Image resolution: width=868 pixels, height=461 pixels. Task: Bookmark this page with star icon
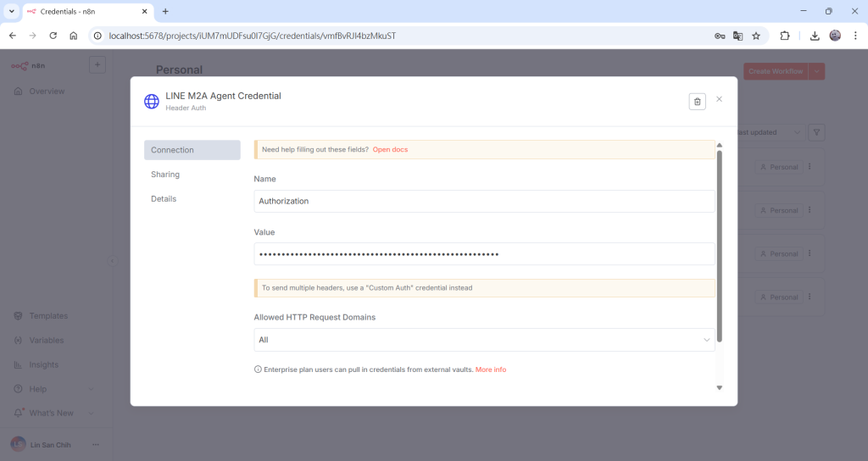pos(756,36)
